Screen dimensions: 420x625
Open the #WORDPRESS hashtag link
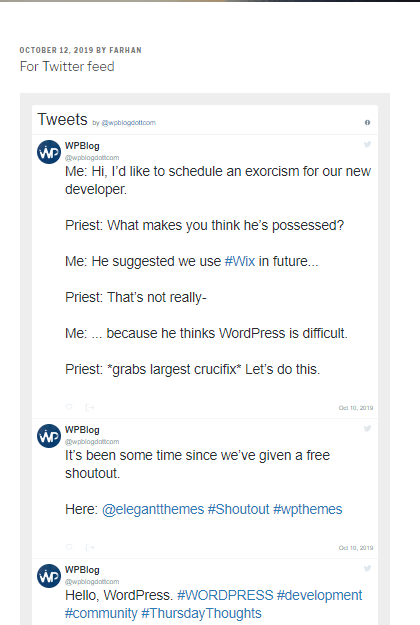(225, 595)
